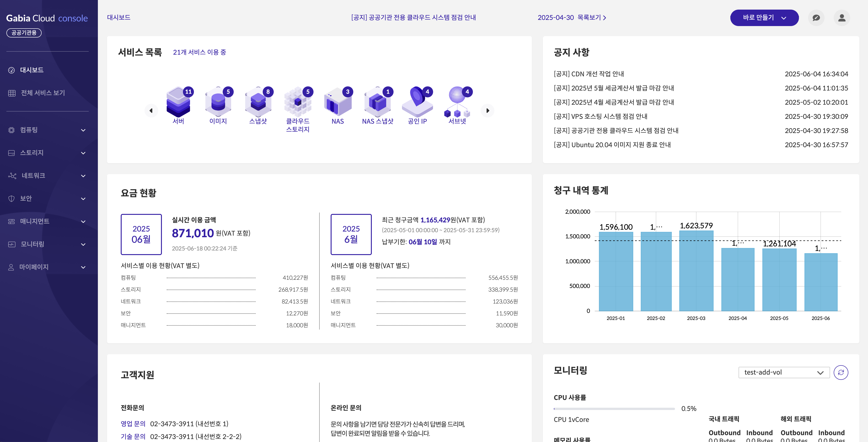Select 대시보드 in the sidebar
This screenshot has width=868, height=442.
pos(32,70)
